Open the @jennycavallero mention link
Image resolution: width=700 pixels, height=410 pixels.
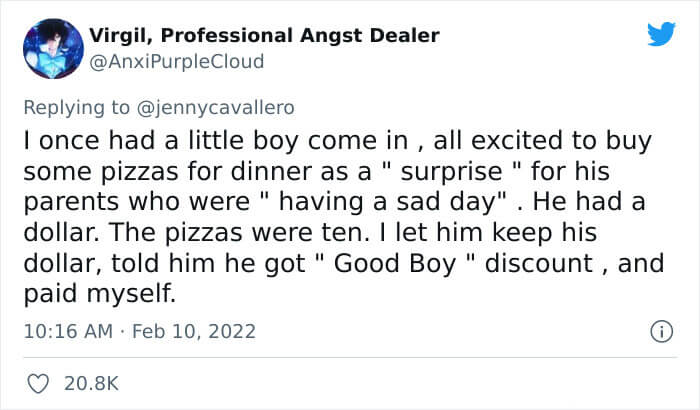[x=215, y=108]
